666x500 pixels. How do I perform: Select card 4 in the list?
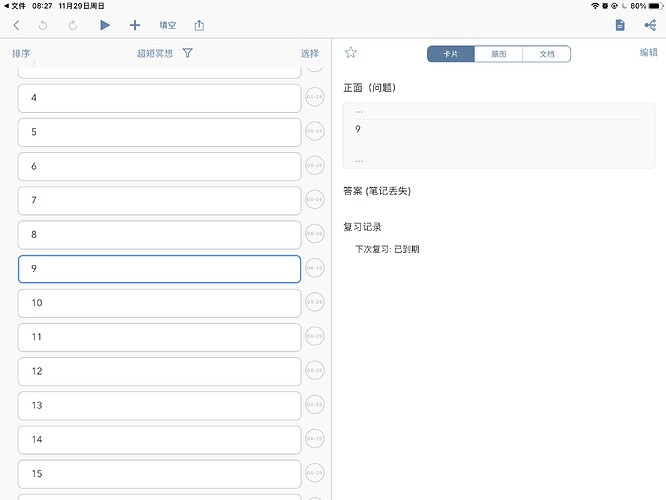pyautogui.click(x=159, y=98)
